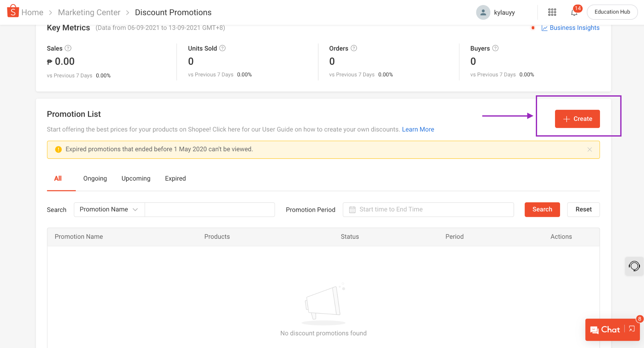This screenshot has width=644, height=348.
Task: Open the Education Hub
Action: (612, 12)
